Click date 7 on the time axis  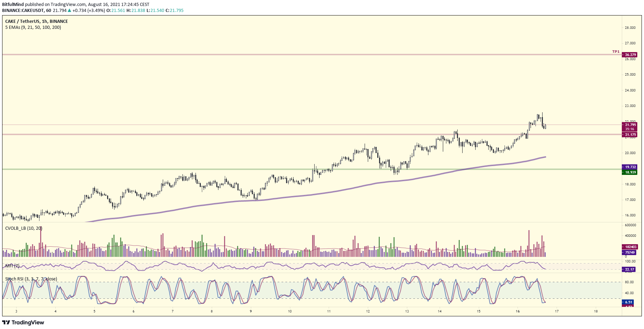point(173,311)
